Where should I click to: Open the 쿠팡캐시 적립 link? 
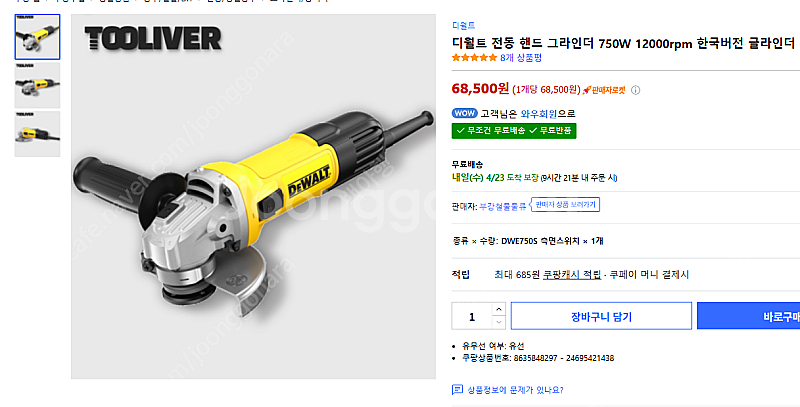571,275
